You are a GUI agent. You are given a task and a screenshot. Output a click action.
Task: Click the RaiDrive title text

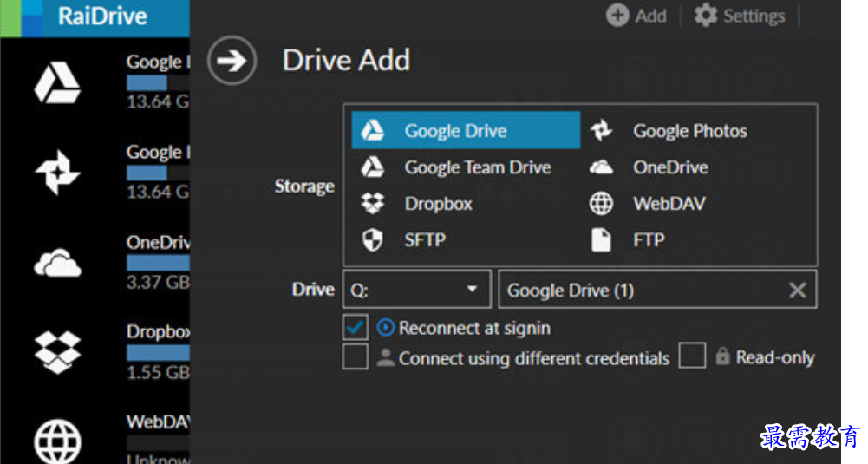(102, 16)
